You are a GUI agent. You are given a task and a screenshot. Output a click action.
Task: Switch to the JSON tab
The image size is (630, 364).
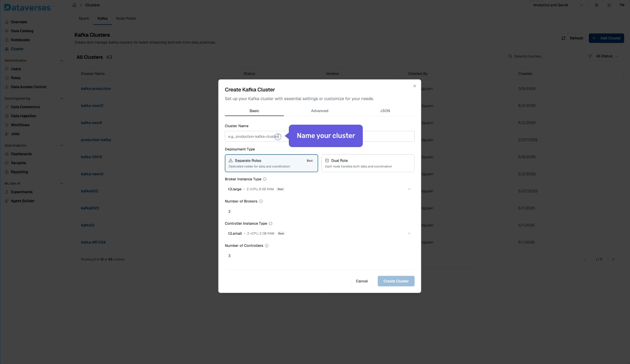[385, 111]
